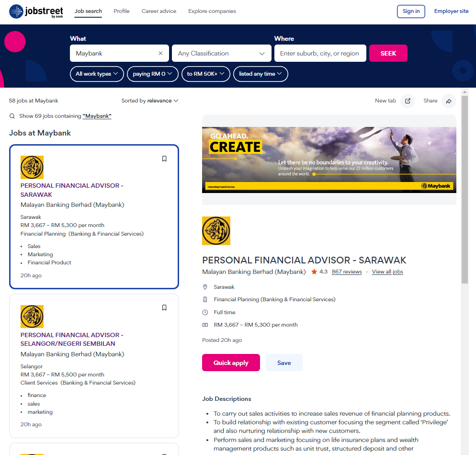The height and width of the screenshot is (455, 476).
Task: Click the large Maybank logo in job details
Action: pyautogui.click(x=216, y=231)
